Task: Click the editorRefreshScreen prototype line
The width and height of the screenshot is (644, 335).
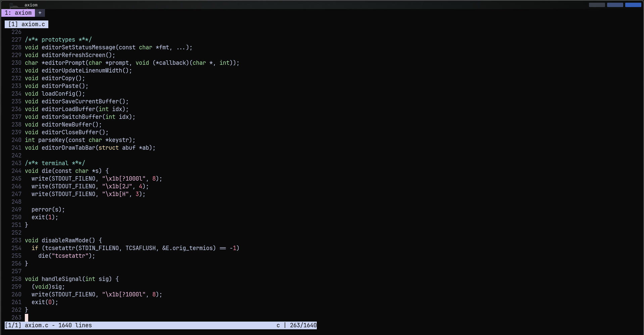Action: pyautogui.click(x=70, y=55)
